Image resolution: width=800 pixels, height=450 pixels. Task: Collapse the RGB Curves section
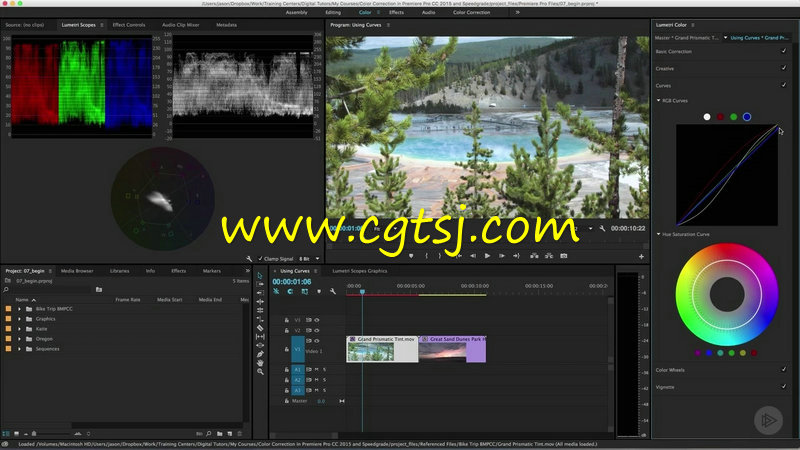point(658,101)
